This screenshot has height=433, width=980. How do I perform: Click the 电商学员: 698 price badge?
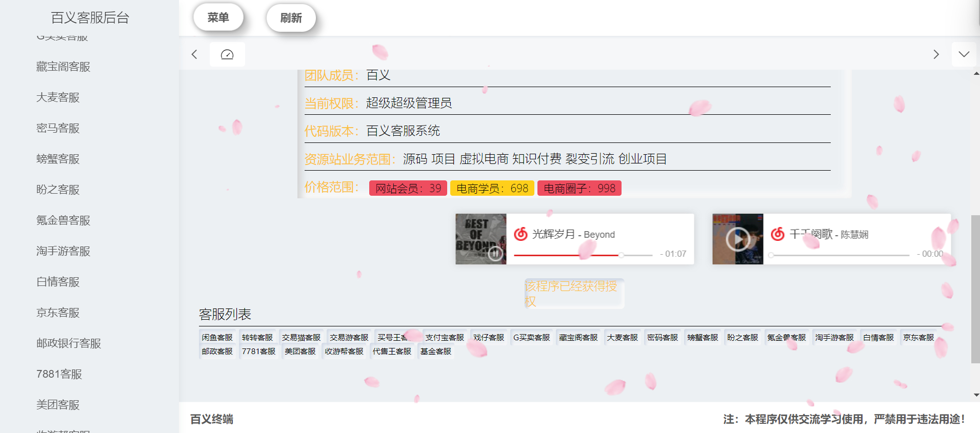pyautogui.click(x=492, y=189)
